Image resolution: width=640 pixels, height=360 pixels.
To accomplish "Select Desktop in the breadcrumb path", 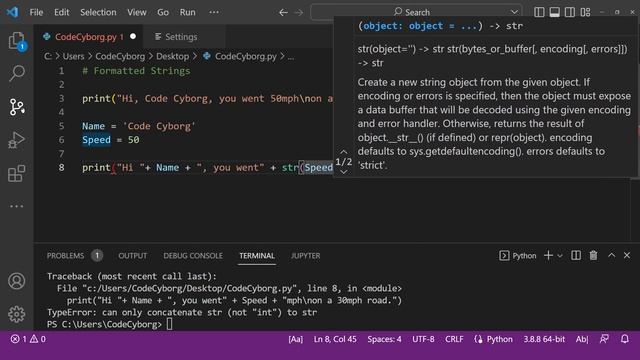I will point(173,56).
